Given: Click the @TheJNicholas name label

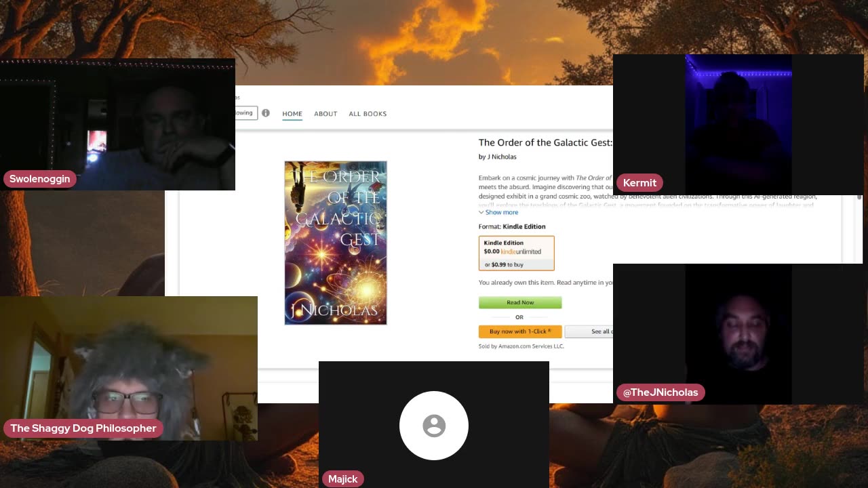Looking at the screenshot, I should 660,392.
